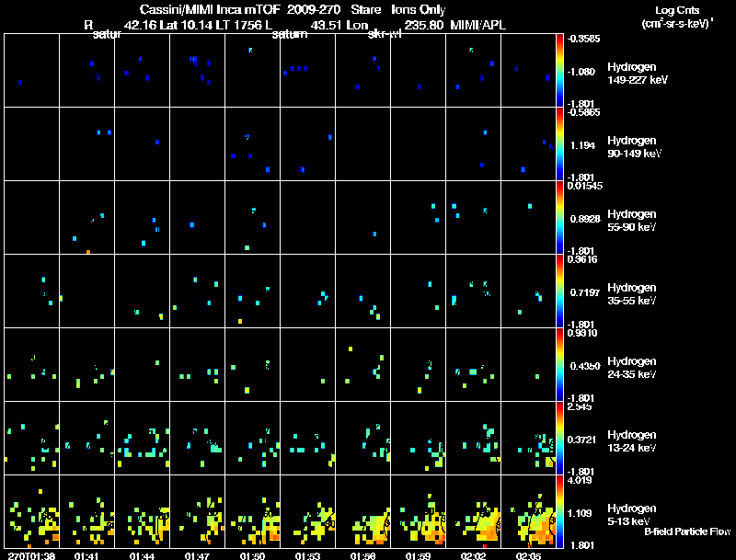Viewport: 736px width, 560px height.
Task: Click the 'Ions Only' title text
Action: (x=419, y=10)
